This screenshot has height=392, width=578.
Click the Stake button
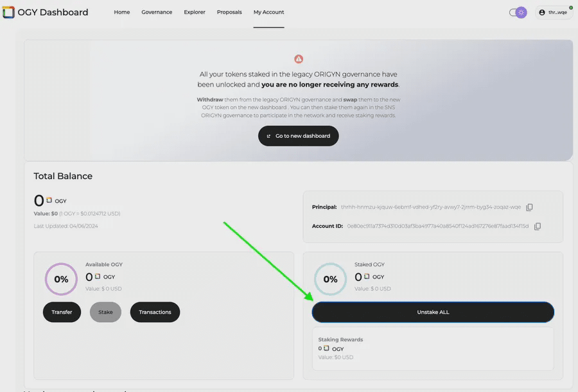tap(105, 312)
